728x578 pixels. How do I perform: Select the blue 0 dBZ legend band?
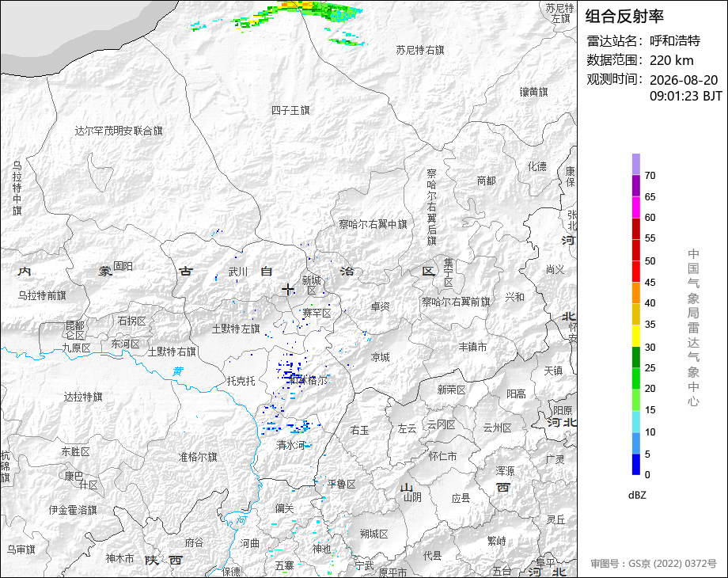pos(636,464)
